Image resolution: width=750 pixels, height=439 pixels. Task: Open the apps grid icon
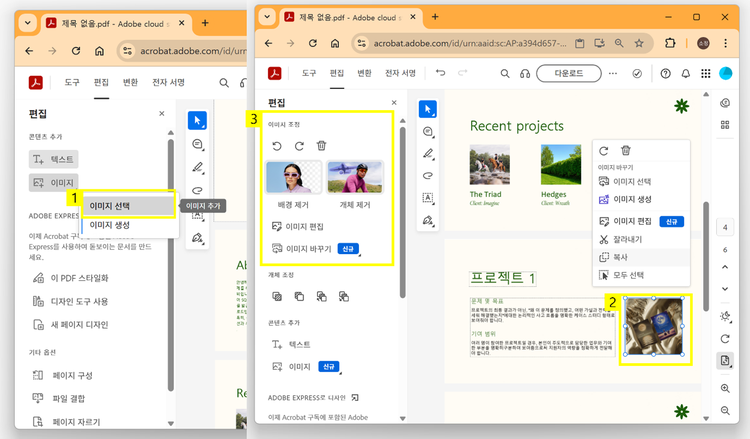[x=706, y=74]
